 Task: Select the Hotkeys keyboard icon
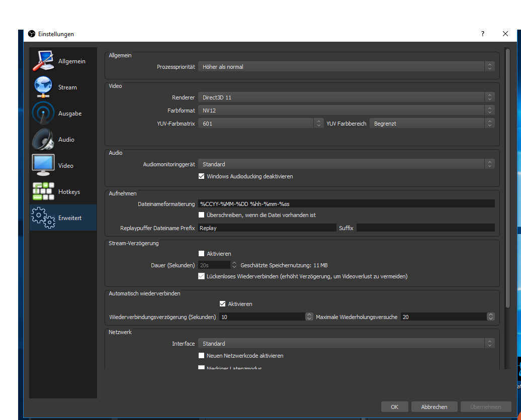click(x=43, y=191)
